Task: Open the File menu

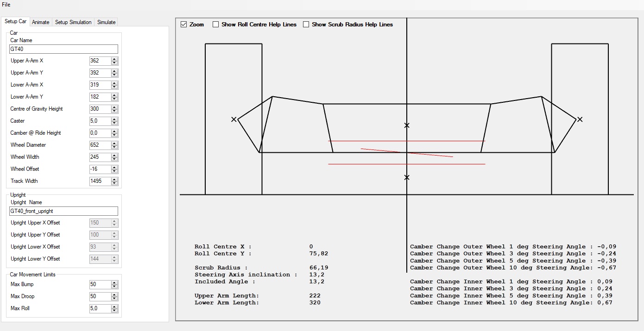Action: click(x=6, y=5)
